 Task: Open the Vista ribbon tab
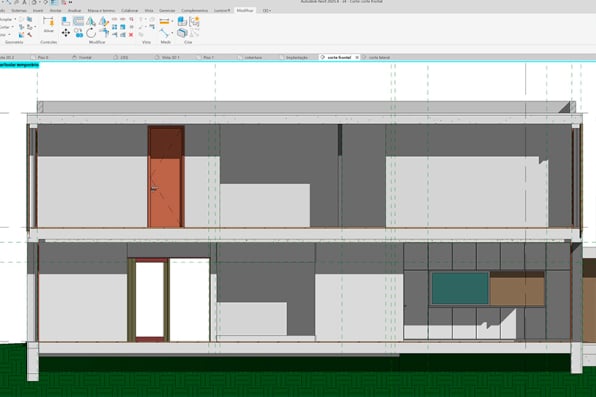pos(149,11)
